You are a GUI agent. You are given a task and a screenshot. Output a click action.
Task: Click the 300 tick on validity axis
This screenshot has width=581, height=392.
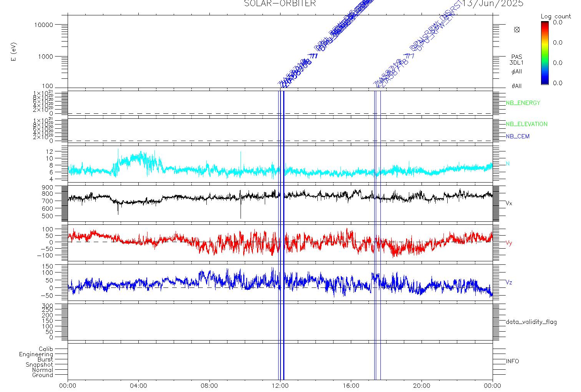tap(48, 306)
